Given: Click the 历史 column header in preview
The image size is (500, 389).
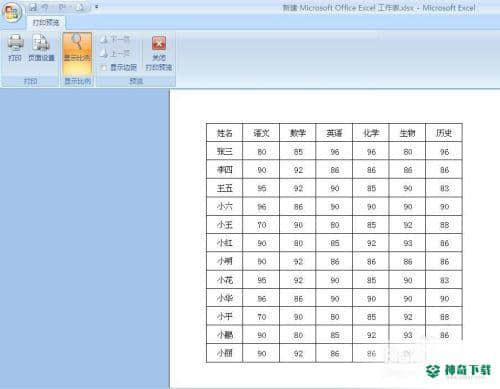Looking at the screenshot, I should click(x=444, y=133).
